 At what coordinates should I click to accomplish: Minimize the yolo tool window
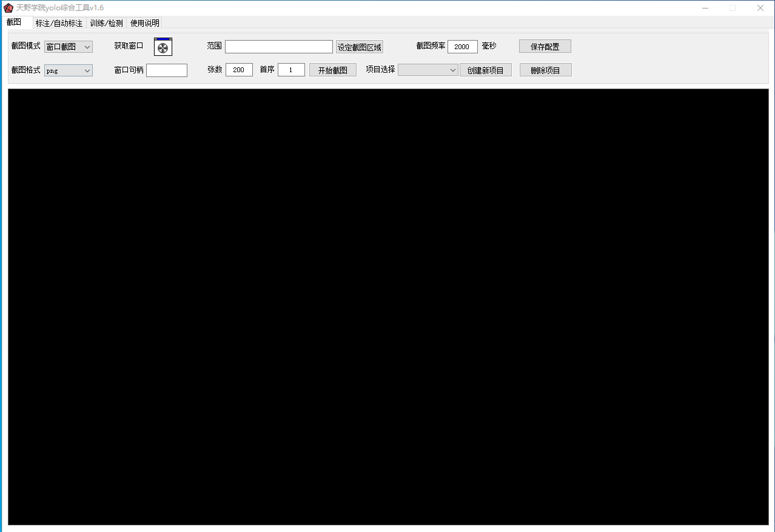705,8
